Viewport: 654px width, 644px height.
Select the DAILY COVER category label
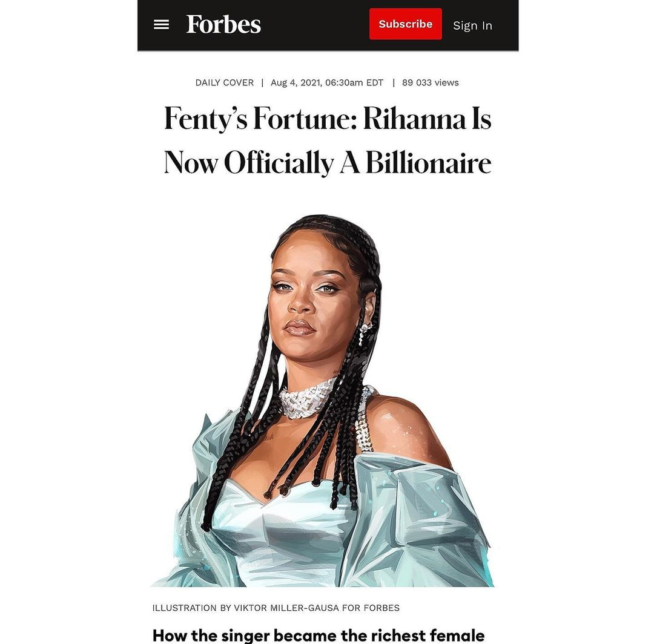(x=225, y=82)
